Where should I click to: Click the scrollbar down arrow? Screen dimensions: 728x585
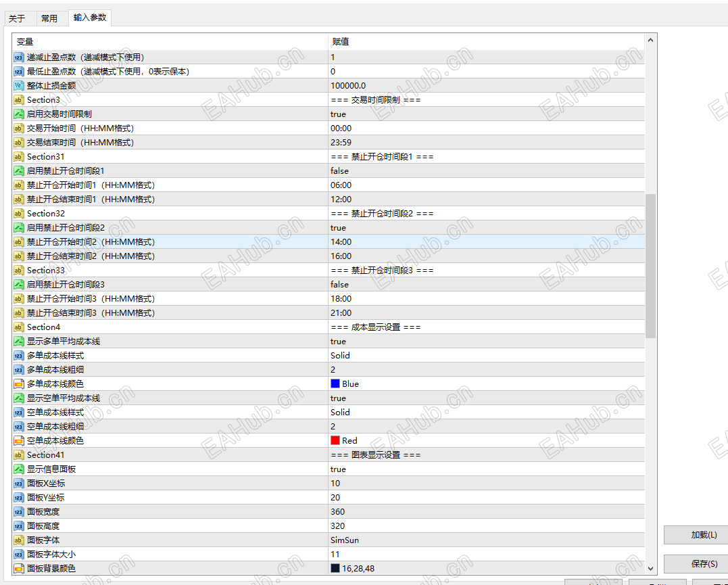coord(650,569)
